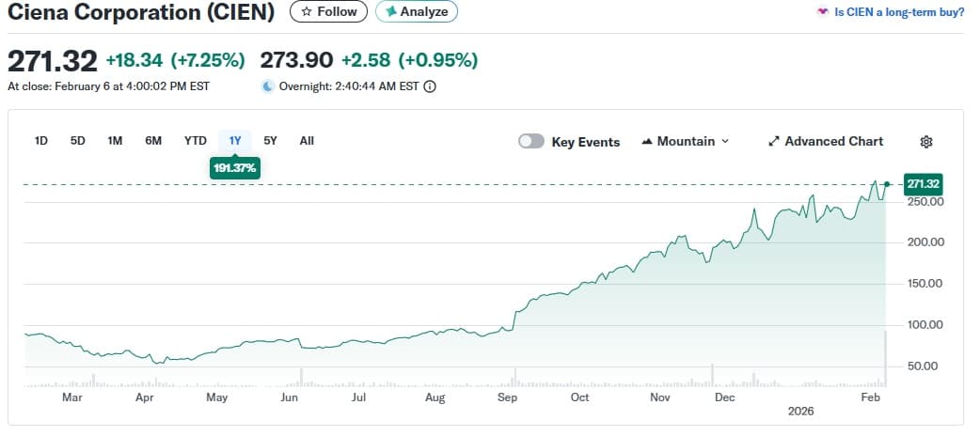Screen dimensions: 980x436
Task: Click the overnight price 273.90
Action: click(x=296, y=60)
